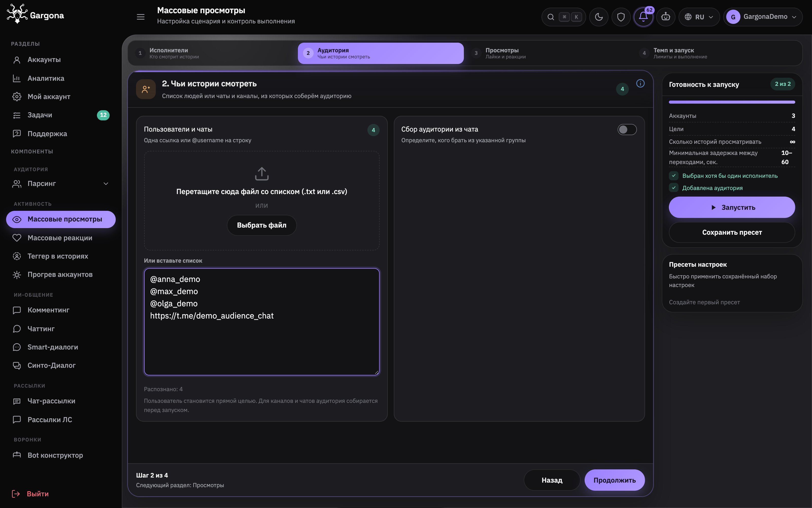The image size is (812, 508).
Task: Click the Запустить launch button
Action: [x=732, y=207]
